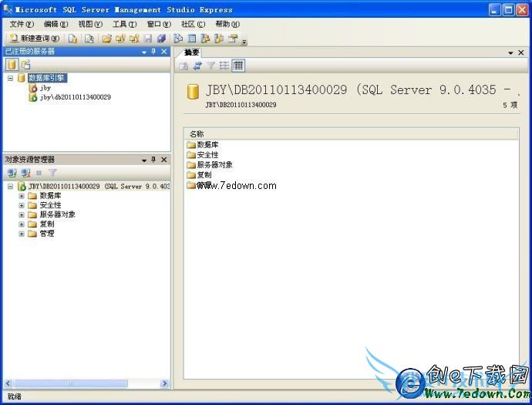
Task: Toggle auto-hide pin on 已注册的服务器 panel
Action: pyautogui.click(x=153, y=52)
